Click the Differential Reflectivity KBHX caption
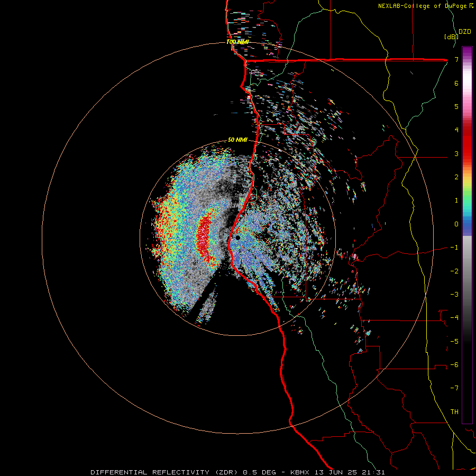 click(237, 472)
